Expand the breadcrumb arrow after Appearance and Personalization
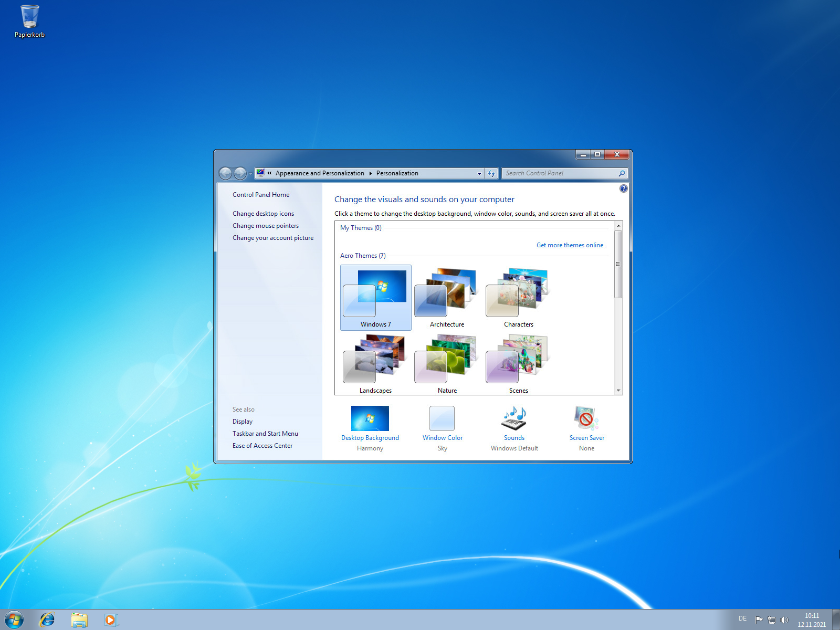This screenshot has width=840, height=630. (370, 173)
